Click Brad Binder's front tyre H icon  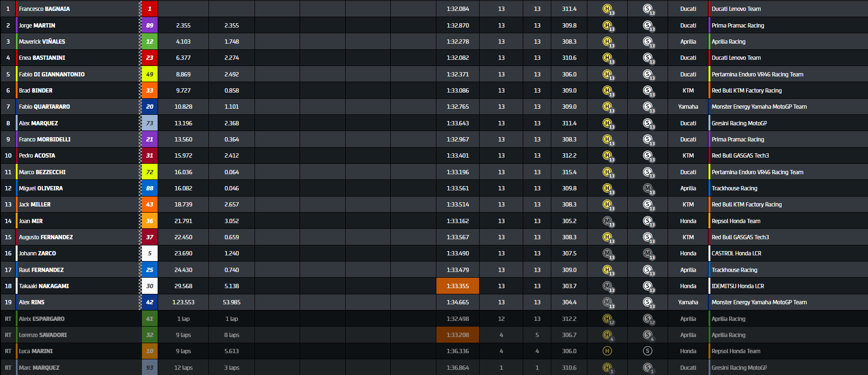click(607, 91)
